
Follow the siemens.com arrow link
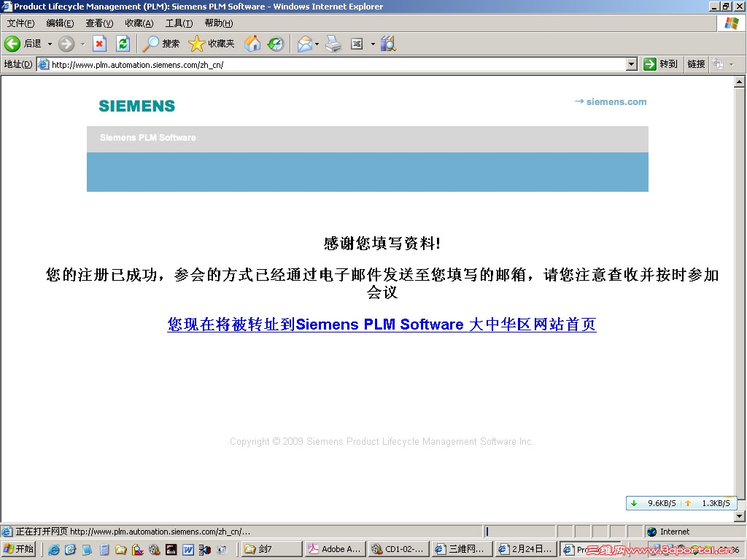coord(611,101)
